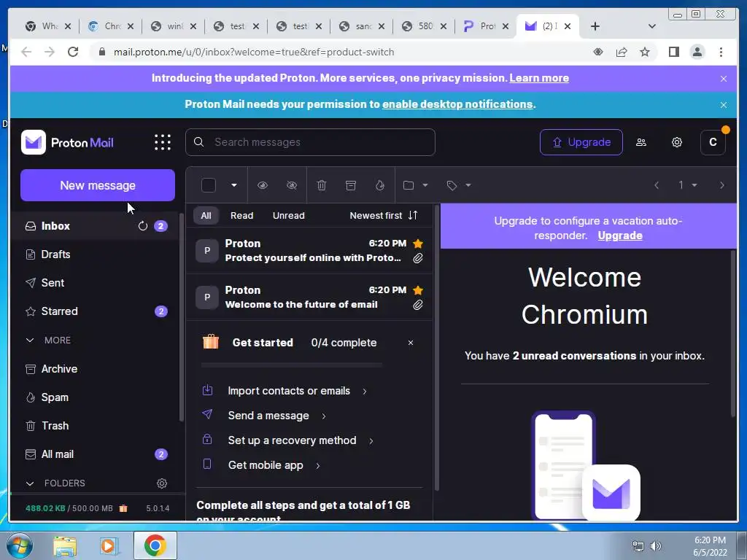Filter messages by Read

241,215
